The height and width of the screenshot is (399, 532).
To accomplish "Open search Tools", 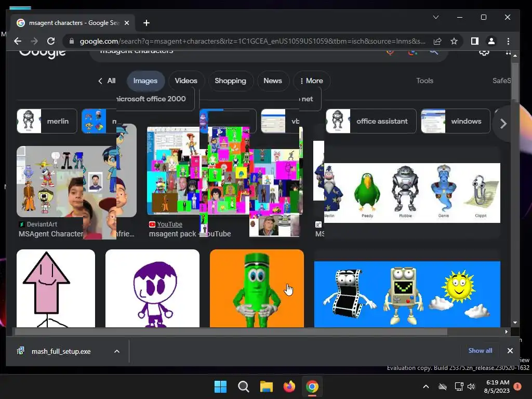I will point(425,81).
